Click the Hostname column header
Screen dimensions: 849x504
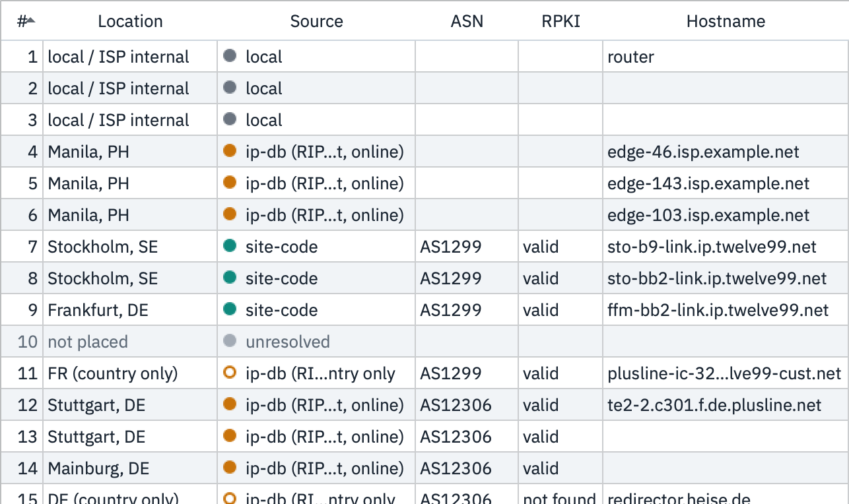[x=726, y=21]
